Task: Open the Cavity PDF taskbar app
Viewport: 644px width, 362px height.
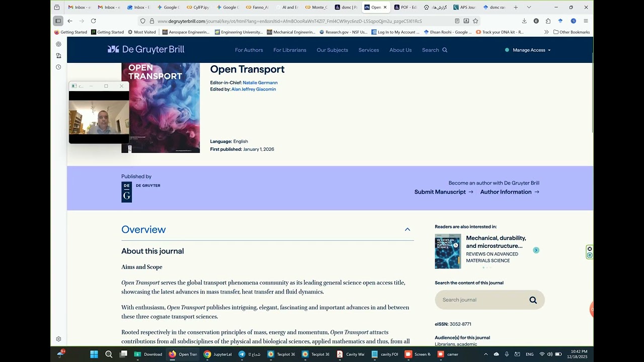Action: coord(351,354)
